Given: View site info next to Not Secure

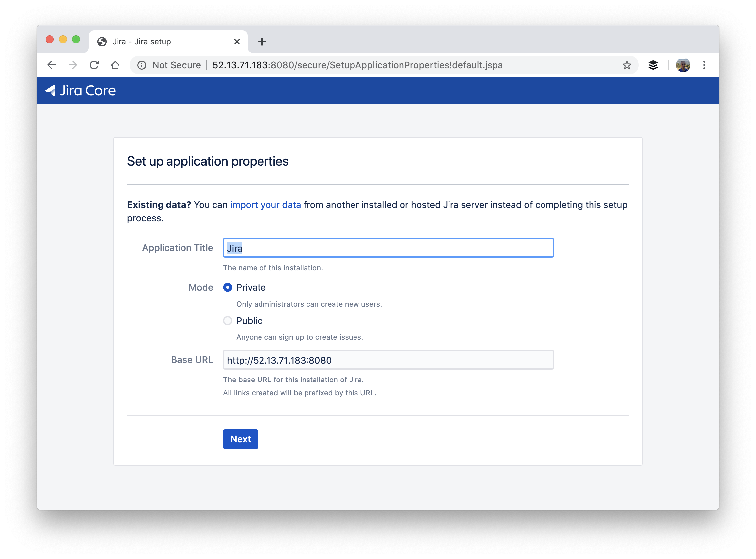Looking at the screenshot, I should [x=142, y=65].
